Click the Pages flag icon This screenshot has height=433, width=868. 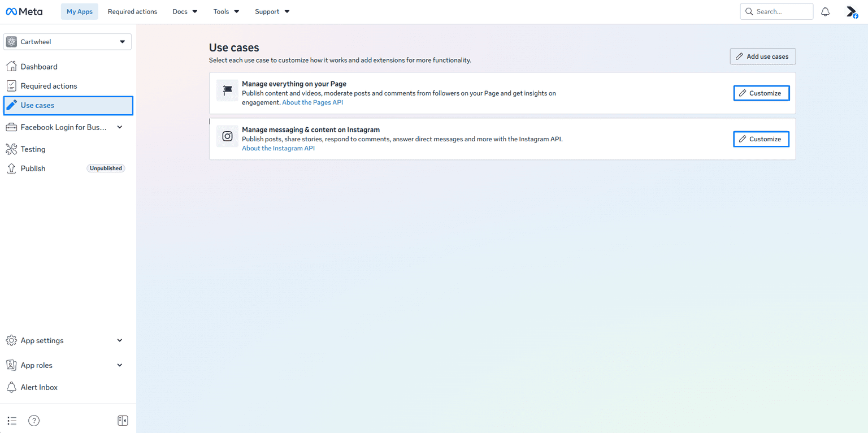pos(227,90)
